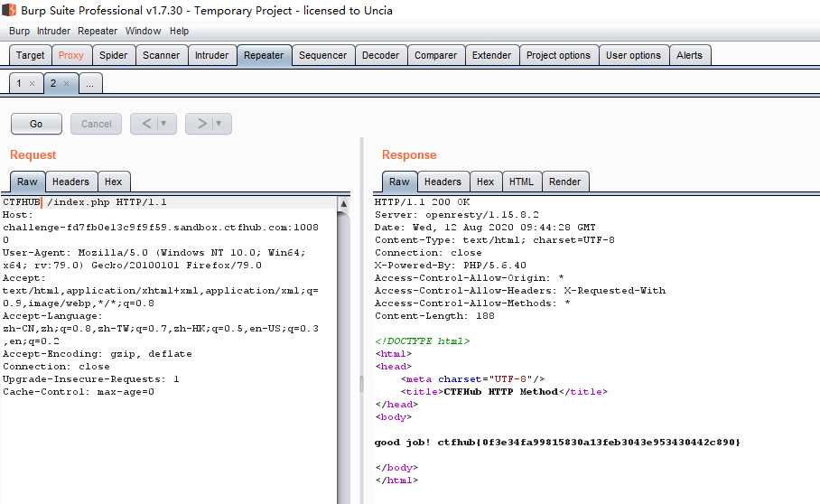Switch to the Proxy tab
The image size is (820, 504).
pos(71,55)
